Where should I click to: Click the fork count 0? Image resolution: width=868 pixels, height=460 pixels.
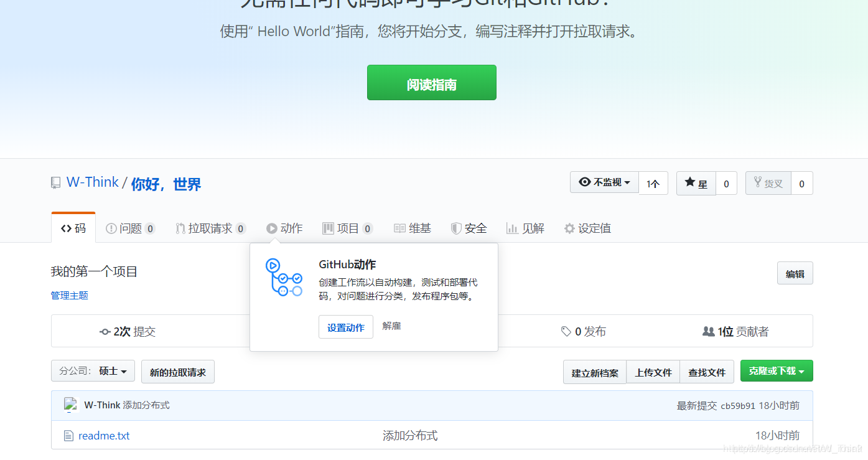(x=802, y=184)
